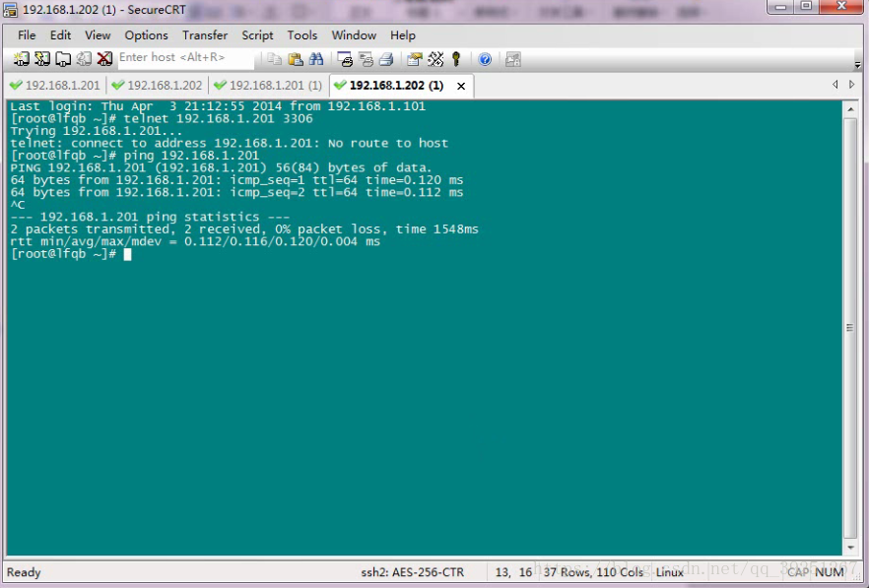
Task: Switch to the 192.168.1.202 tab
Action: 157,86
